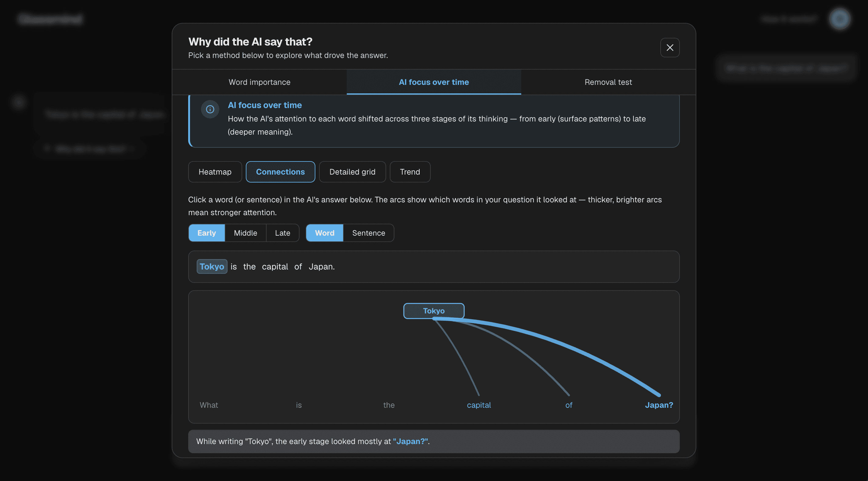Click question word 'the' in the diagram

click(389, 405)
